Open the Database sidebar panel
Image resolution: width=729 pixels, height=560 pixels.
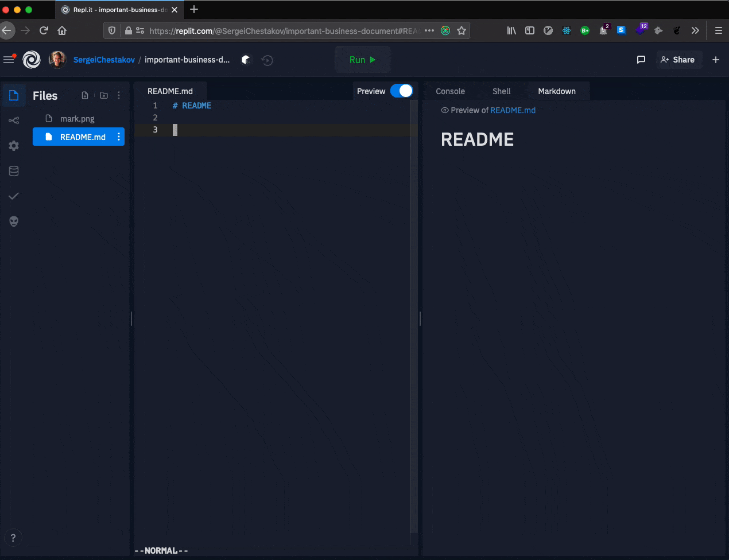(x=14, y=171)
